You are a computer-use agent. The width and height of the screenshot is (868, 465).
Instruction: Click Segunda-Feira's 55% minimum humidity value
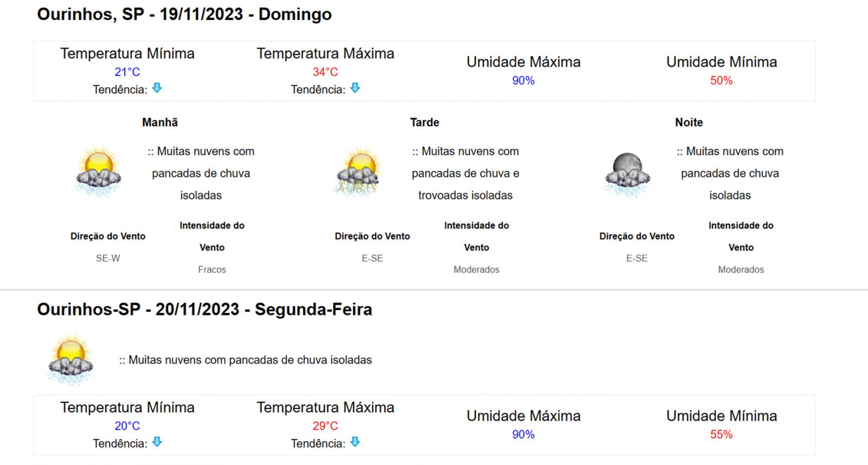coord(722,435)
